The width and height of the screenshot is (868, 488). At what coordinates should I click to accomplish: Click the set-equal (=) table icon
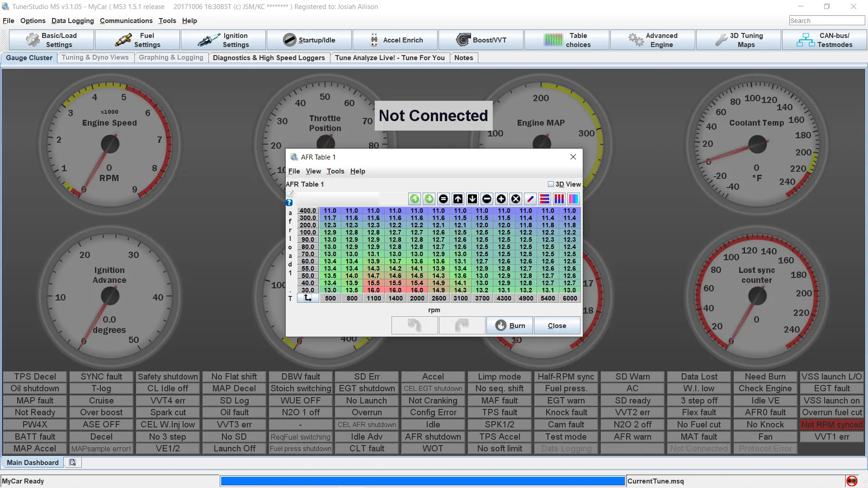(443, 199)
